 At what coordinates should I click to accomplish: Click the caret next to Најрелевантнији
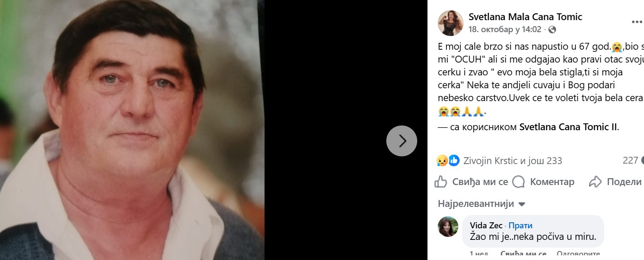tap(521, 204)
